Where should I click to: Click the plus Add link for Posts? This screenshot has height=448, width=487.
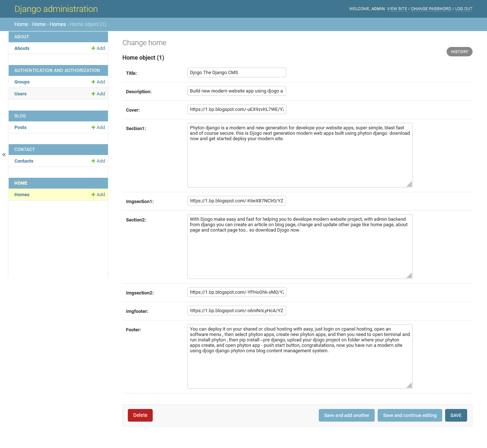pos(98,127)
